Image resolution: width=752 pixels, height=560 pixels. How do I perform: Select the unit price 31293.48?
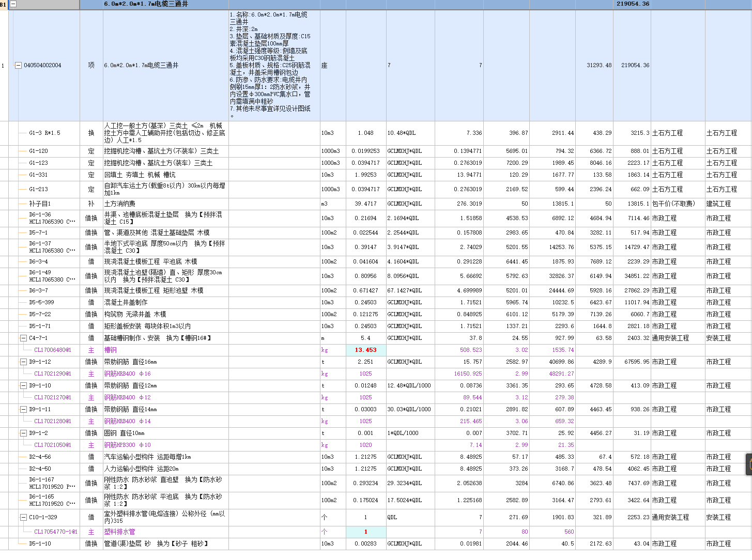(x=599, y=66)
